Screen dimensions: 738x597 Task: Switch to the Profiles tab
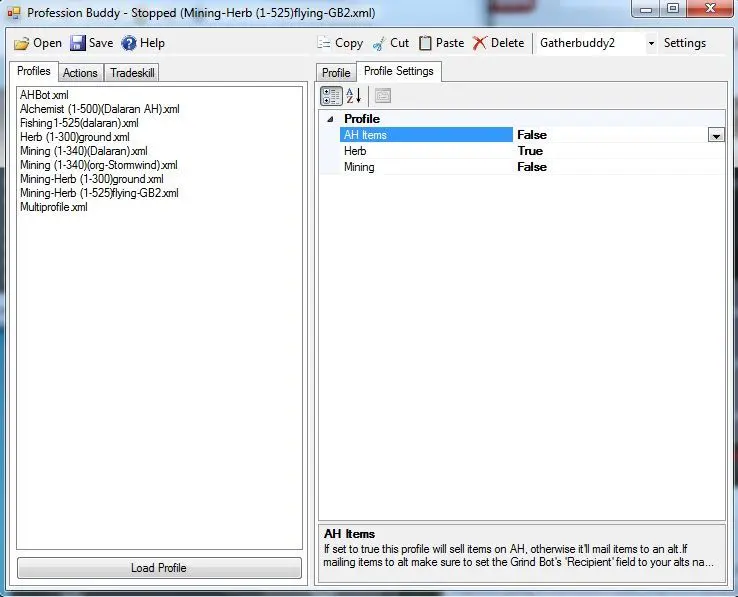pos(34,71)
